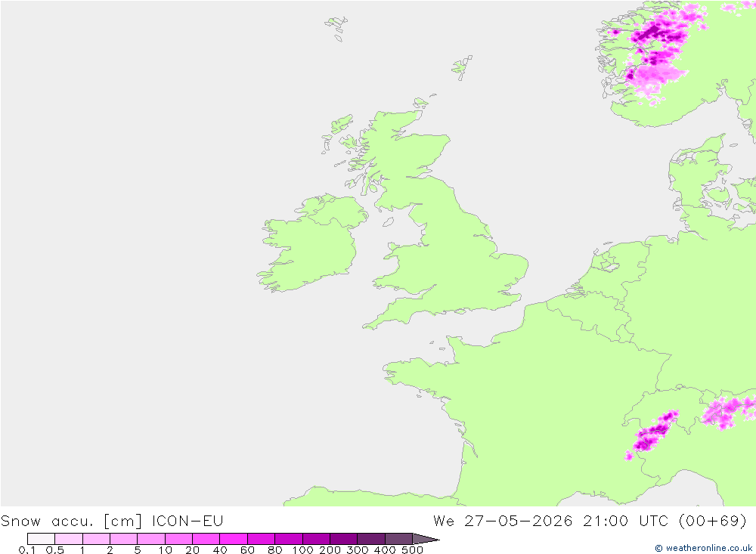Select the legend swatch between 400 and 500

point(398,539)
